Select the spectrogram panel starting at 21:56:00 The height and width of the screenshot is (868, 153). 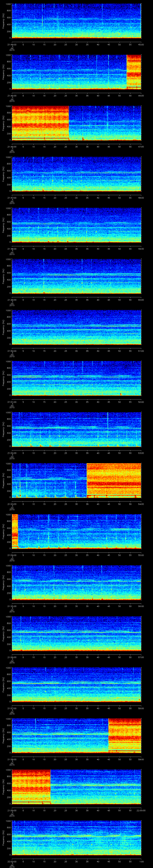[76, 634]
